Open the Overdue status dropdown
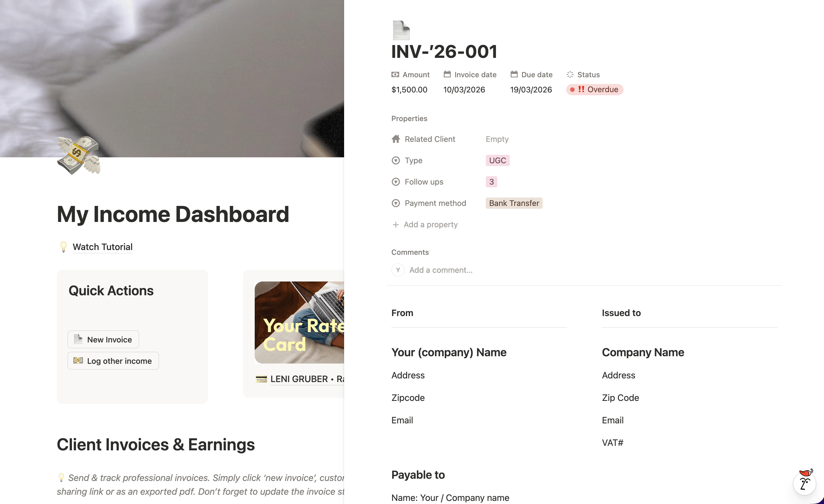The image size is (824, 504). 594,90
